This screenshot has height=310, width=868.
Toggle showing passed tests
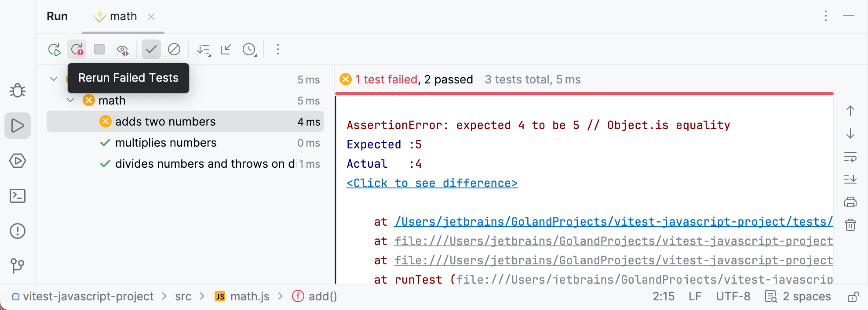(x=151, y=49)
